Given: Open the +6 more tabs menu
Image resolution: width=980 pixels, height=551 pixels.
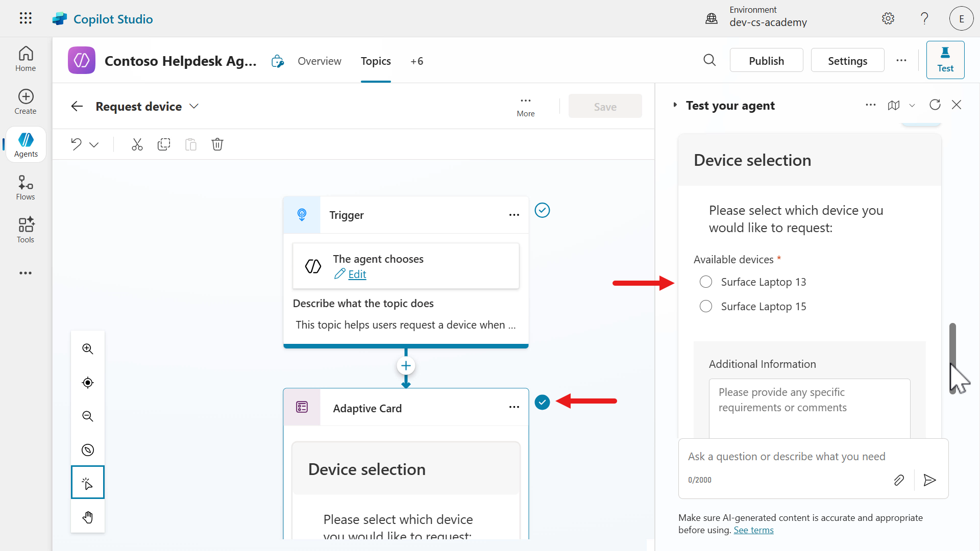Looking at the screenshot, I should click(x=416, y=61).
